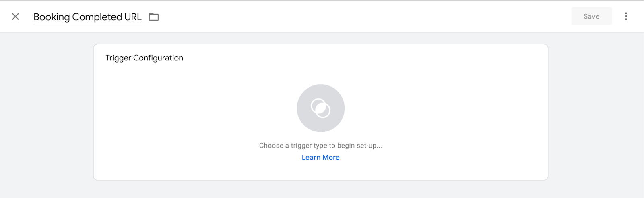The height and width of the screenshot is (198, 644).
Task: Click the word 'URL' in the trigger name
Action: [x=133, y=17]
